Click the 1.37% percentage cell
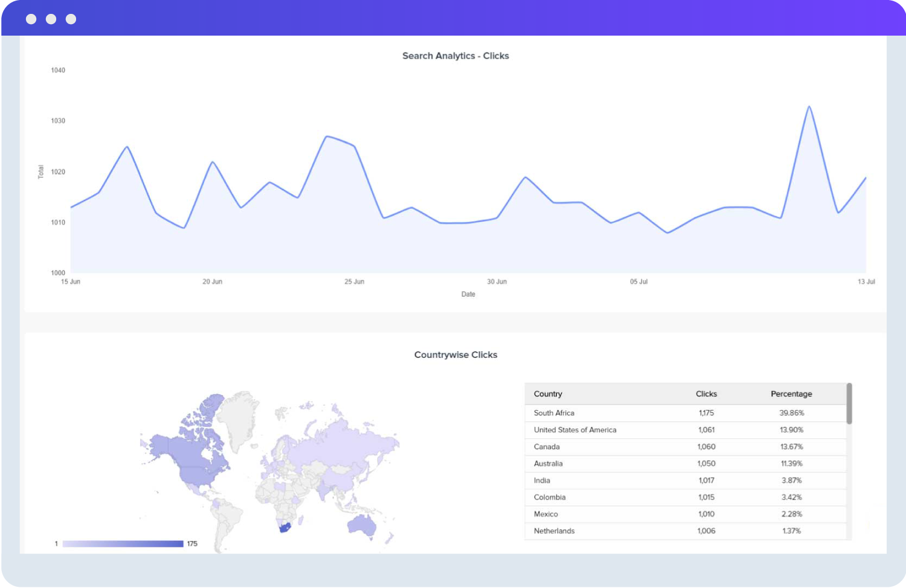Image resolution: width=906 pixels, height=588 pixels. click(791, 531)
